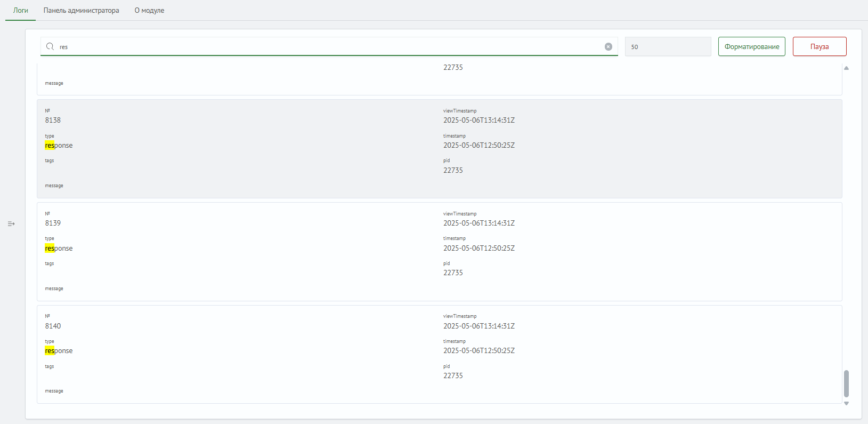Click the log list vertical scrollbar thumb
The image size is (868, 424).
pyautogui.click(x=846, y=383)
